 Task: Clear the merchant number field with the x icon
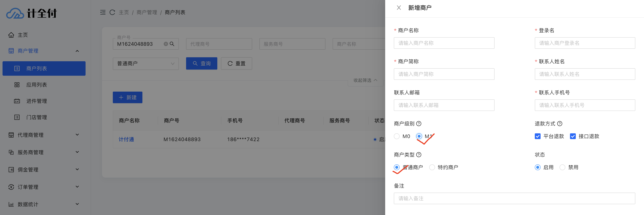pos(166,44)
